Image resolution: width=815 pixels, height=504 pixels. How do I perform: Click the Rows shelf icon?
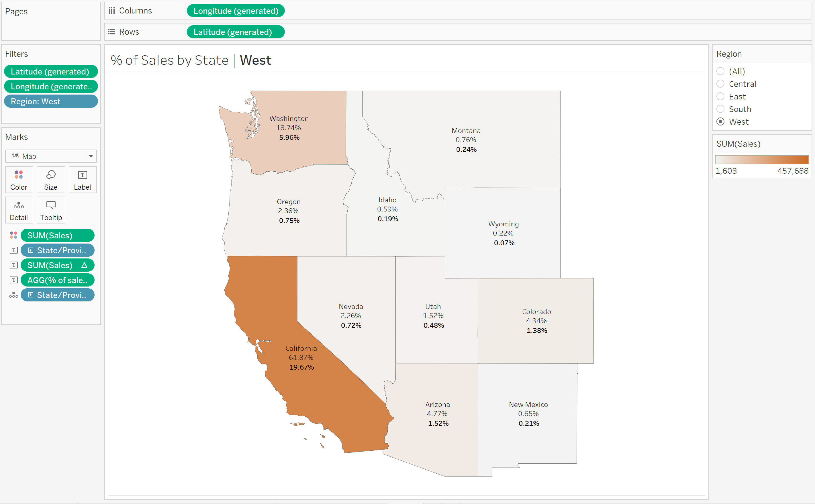112,32
